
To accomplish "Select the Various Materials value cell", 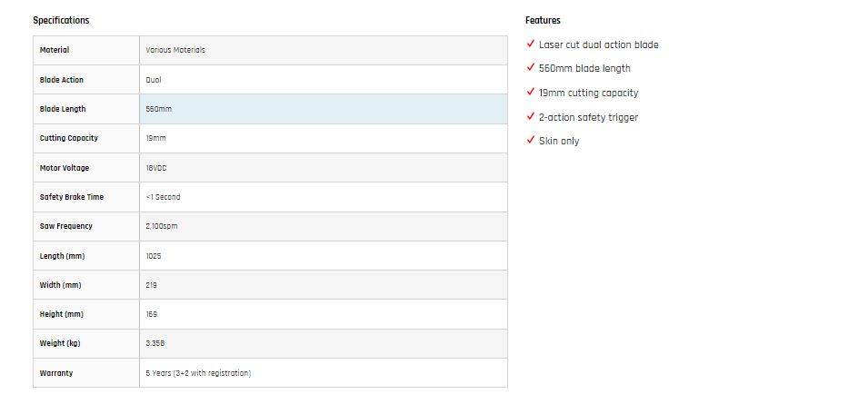I will pyautogui.click(x=324, y=50).
